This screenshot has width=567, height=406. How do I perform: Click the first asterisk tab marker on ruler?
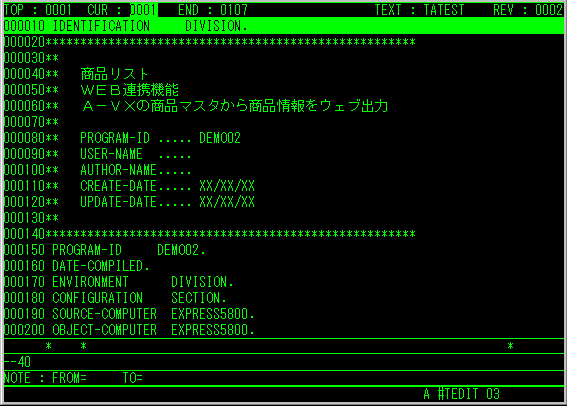point(48,346)
